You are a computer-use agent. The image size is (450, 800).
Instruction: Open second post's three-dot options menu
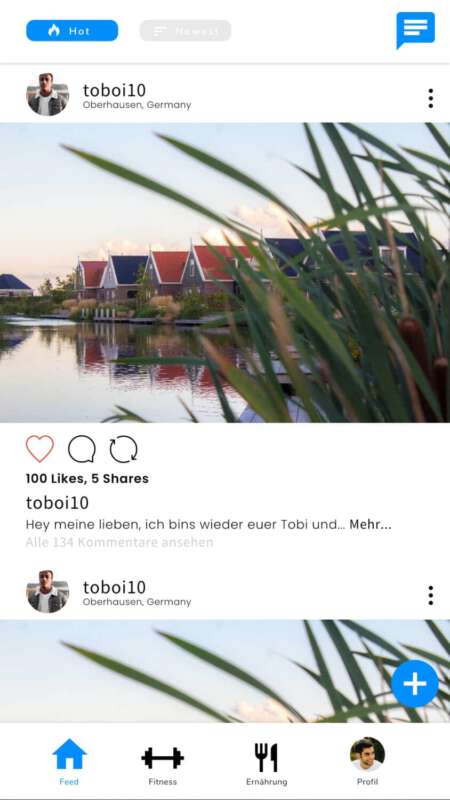pyautogui.click(x=431, y=595)
